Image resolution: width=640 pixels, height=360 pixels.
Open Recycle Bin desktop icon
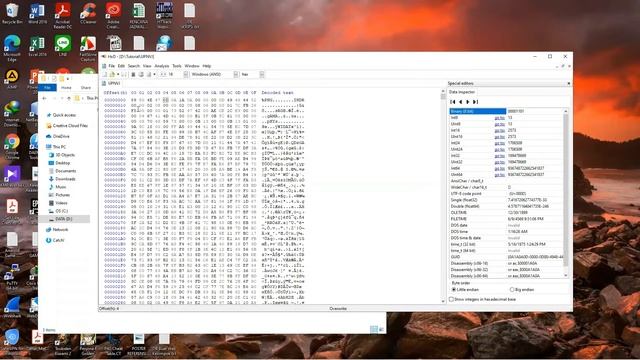[x=12, y=13]
